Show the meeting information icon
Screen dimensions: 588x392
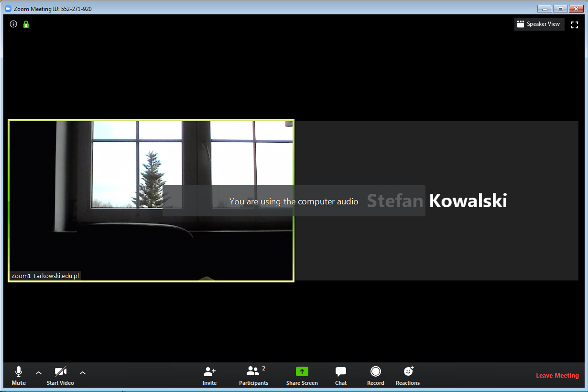click(13, 24)
